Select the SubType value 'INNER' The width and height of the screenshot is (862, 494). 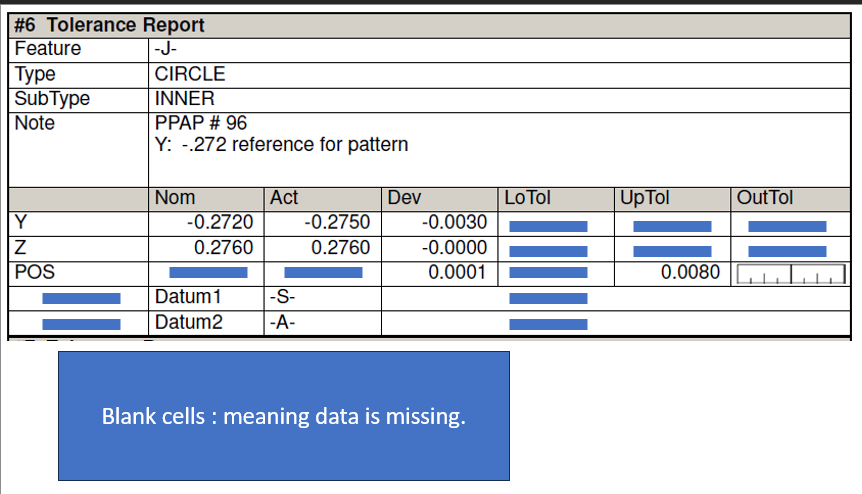[x=185, y=99]
